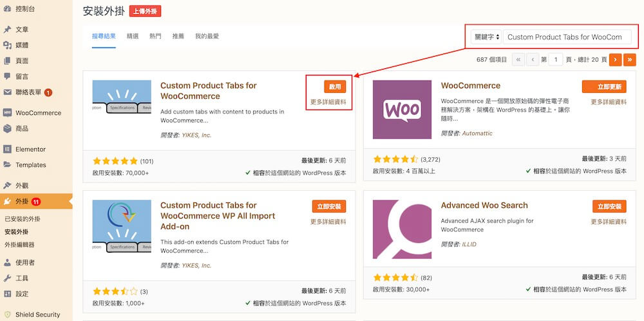Click the 文章 pin icon in sidebar

(8, 30)
